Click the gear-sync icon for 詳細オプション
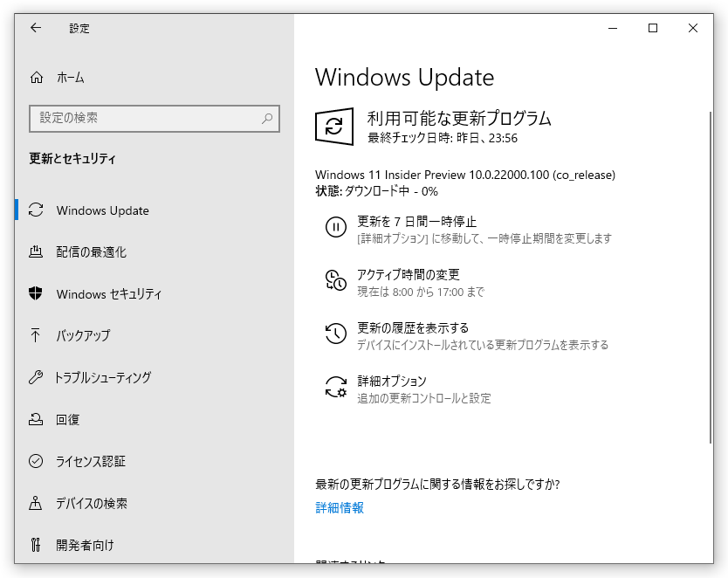Screen dimensions: 728x578 [336, 387]
